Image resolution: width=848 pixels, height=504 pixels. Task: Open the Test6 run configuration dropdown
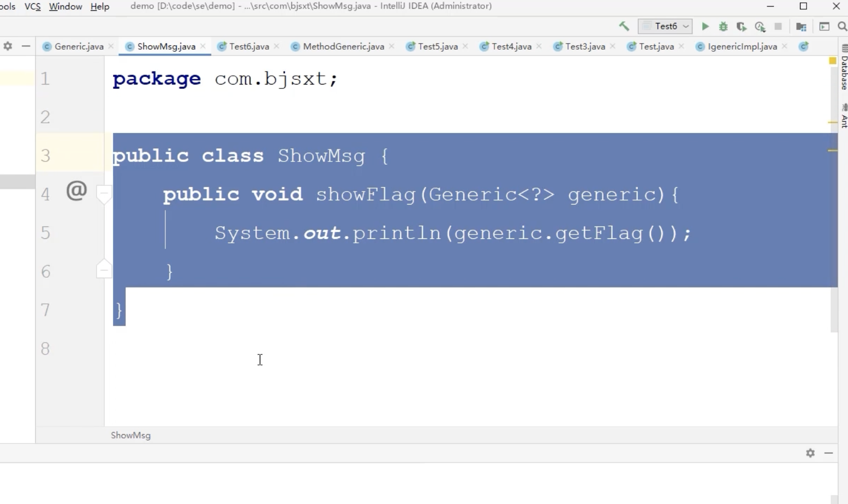point(665,26)
